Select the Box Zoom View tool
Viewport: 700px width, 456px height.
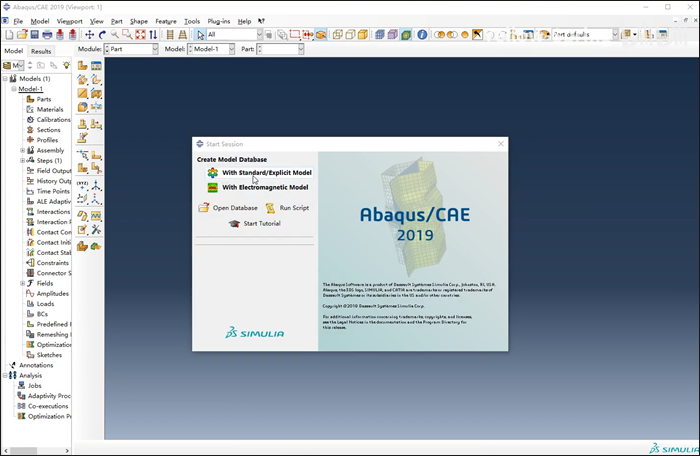(127, 34)
